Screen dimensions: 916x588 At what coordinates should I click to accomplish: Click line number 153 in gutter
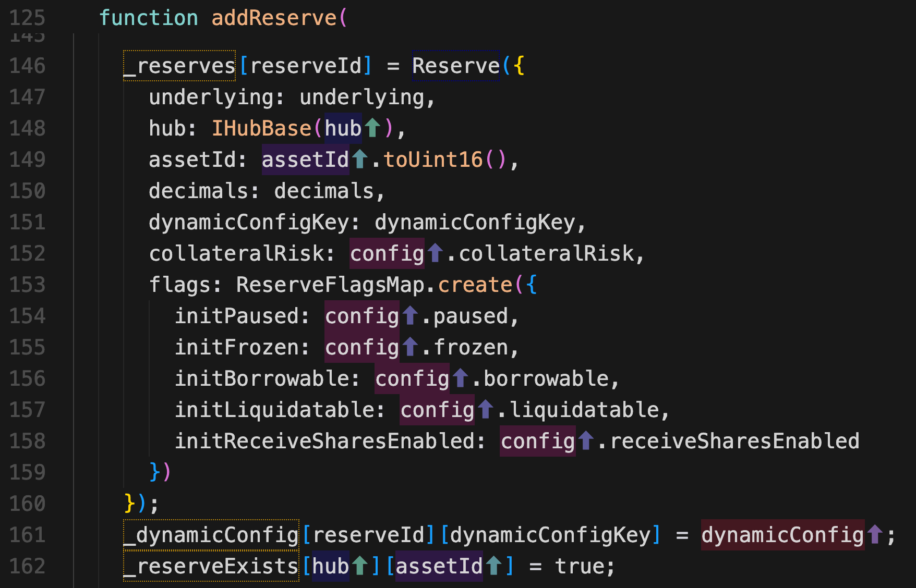[27, 285]
